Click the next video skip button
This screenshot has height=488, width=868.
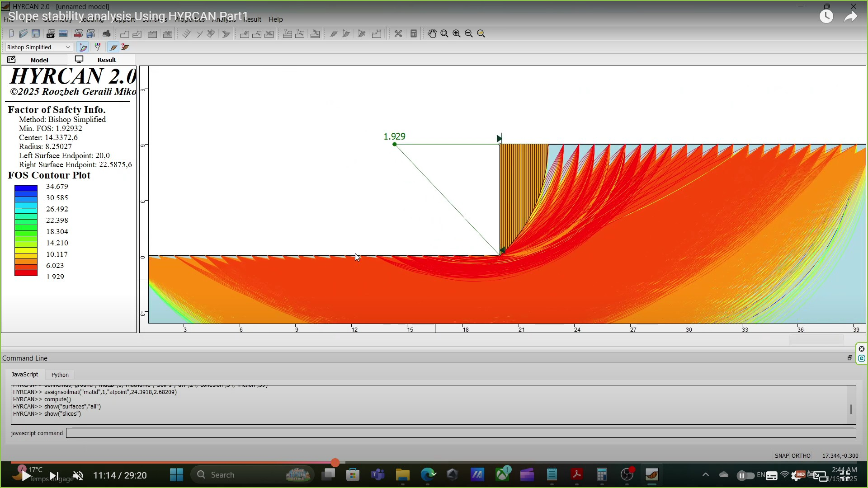coord(54,475)
